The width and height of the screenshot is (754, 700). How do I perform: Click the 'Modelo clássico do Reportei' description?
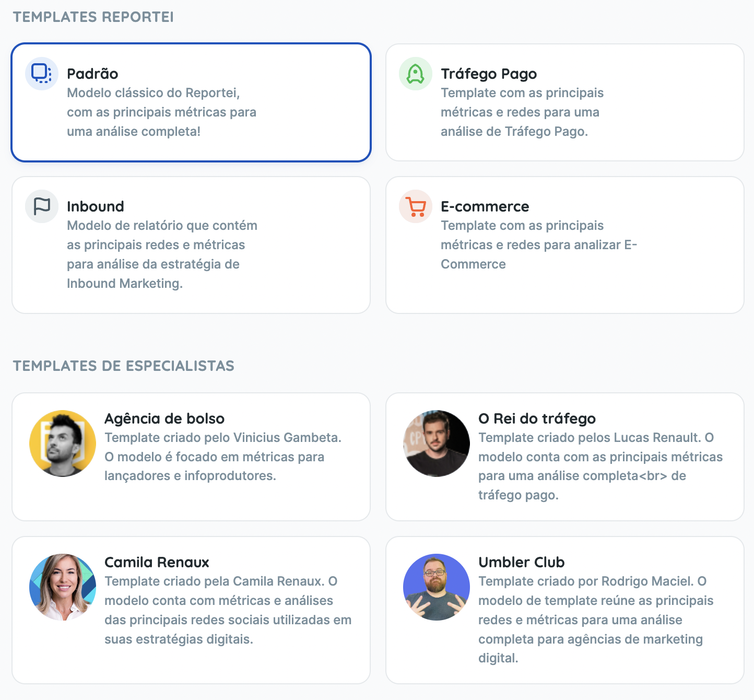coord(162,112)
